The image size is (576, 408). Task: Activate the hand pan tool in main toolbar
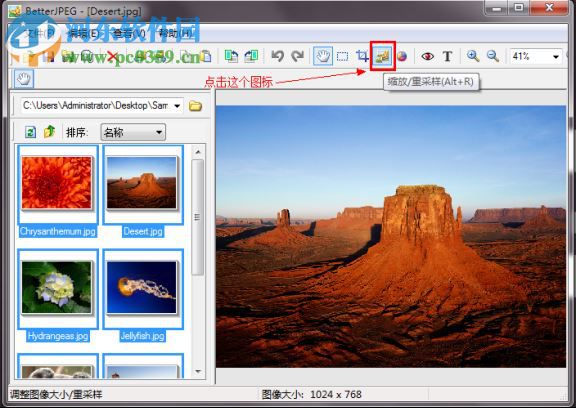323,56
